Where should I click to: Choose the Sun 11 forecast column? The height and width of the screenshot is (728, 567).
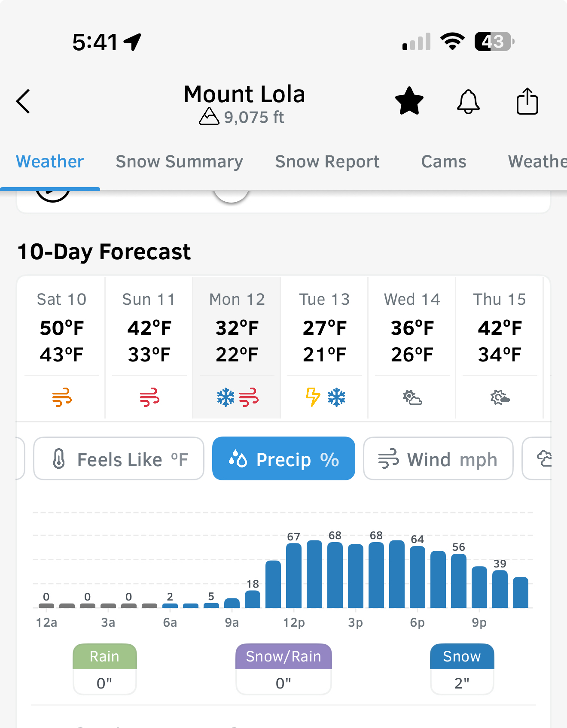coord(149,327)
